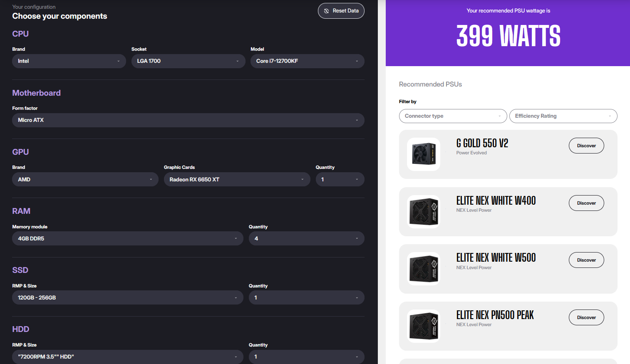This screenshot has width=630, height=364.
Task: Open the CPU Model dropdown Core i7-12700KF
Action: point(308,61)
